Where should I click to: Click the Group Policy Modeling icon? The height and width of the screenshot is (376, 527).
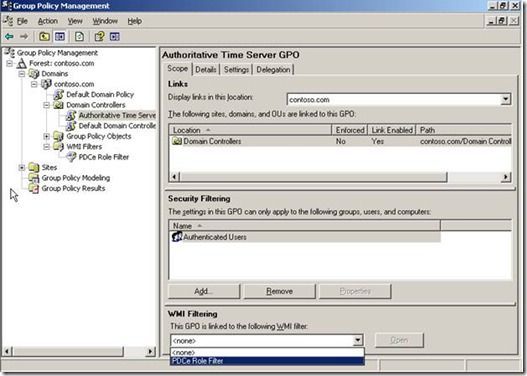(34, 178)
